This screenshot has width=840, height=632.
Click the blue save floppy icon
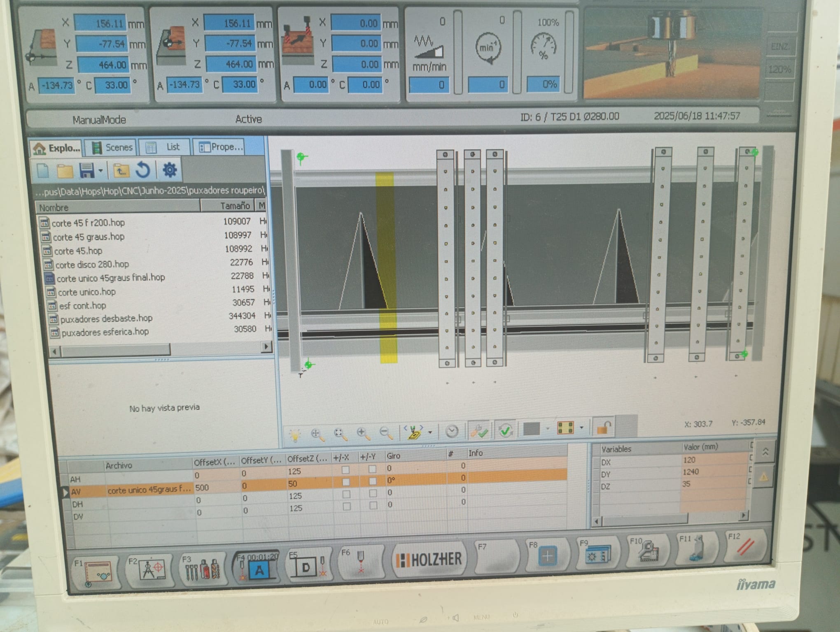point(86,170)
